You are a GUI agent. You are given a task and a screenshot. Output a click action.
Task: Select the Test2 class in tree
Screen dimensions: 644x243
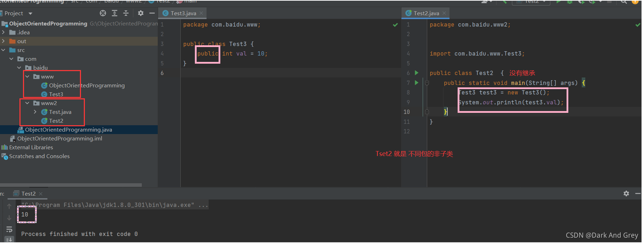pyautogui.click(x=56, y=121)
